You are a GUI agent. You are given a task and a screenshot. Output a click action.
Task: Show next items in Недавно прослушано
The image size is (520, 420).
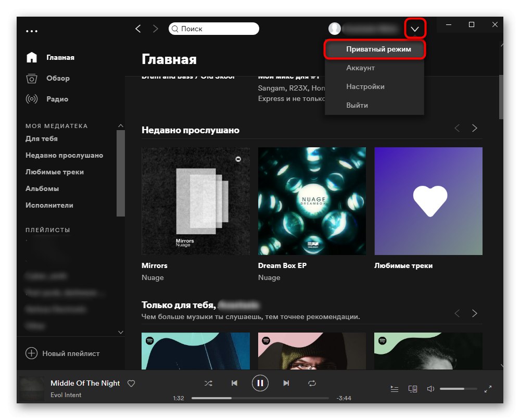[475, 128]
